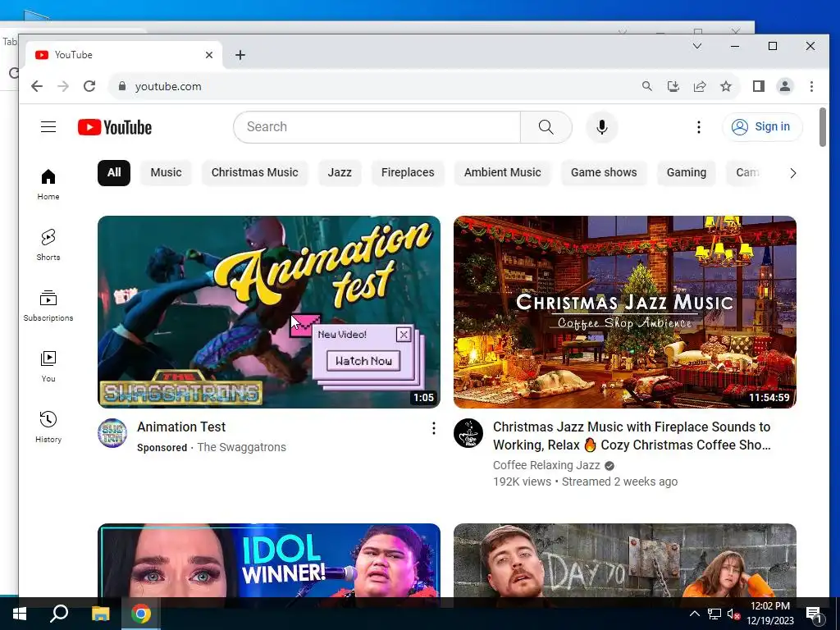Open the Day 70 video thumbnail
Viewport: 840px width, 630px height.
tap(624, 559)
